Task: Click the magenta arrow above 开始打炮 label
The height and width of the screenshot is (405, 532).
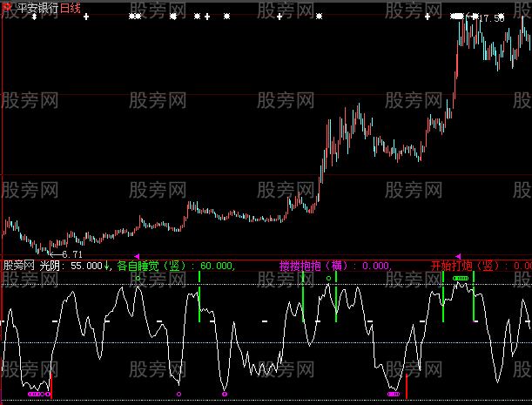Action: [459, 255]
